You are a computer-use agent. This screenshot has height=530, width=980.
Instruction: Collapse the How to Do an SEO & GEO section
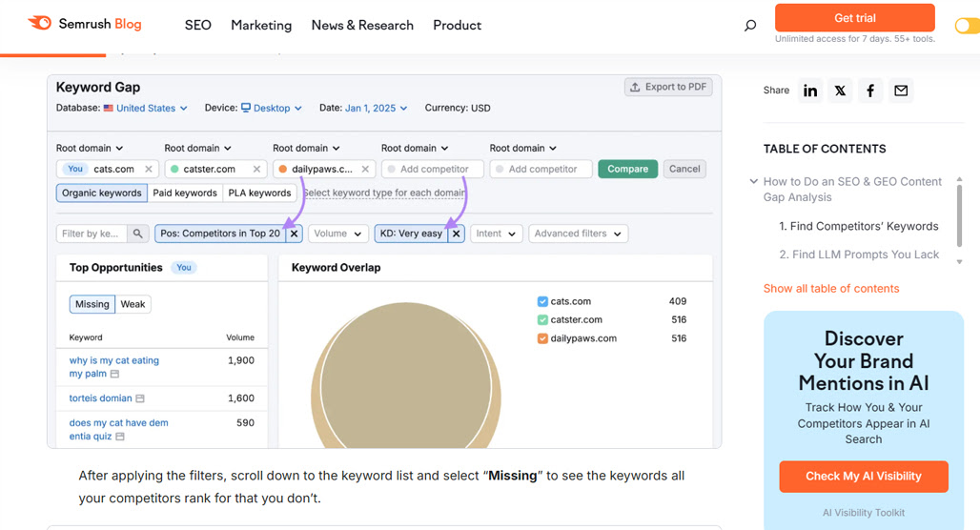tap(754, 182)
